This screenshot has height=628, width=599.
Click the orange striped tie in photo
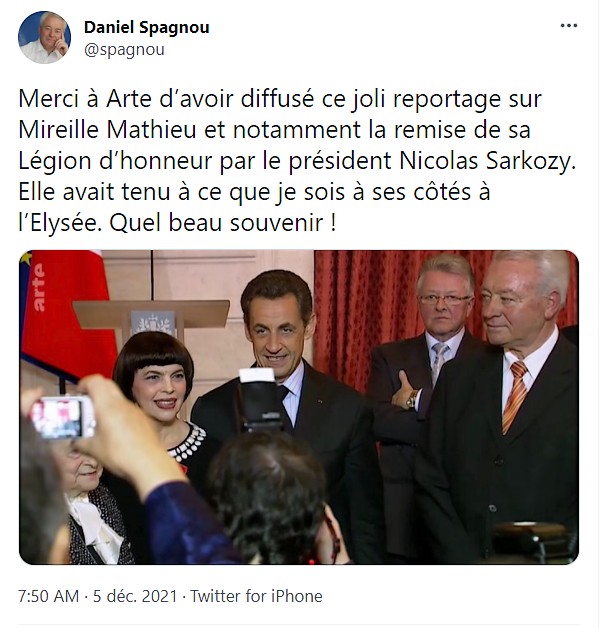click(x=515, y=396)
